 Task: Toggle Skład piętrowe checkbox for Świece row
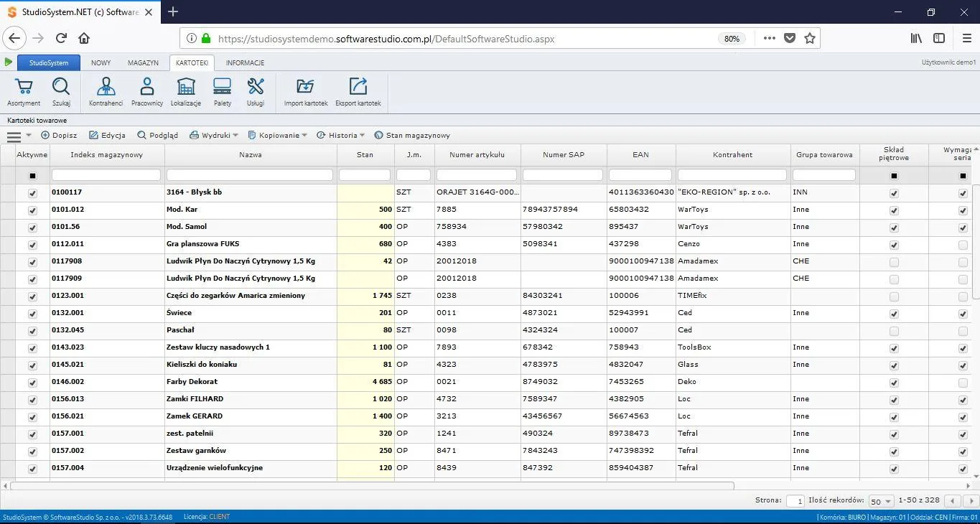click(894, 314)
